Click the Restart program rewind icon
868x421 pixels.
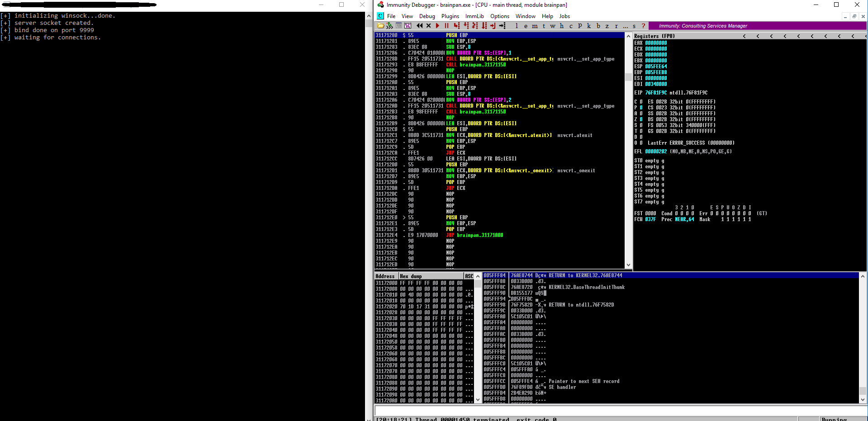(x=420, y=26)
